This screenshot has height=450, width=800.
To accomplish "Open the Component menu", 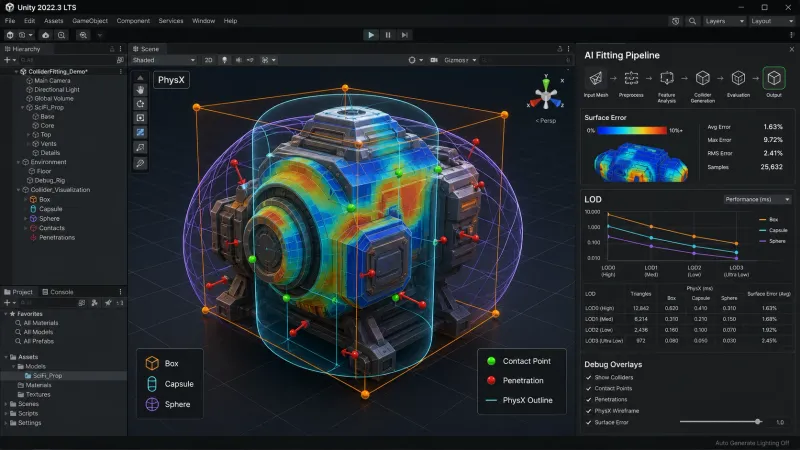I will tap(133, 21).
